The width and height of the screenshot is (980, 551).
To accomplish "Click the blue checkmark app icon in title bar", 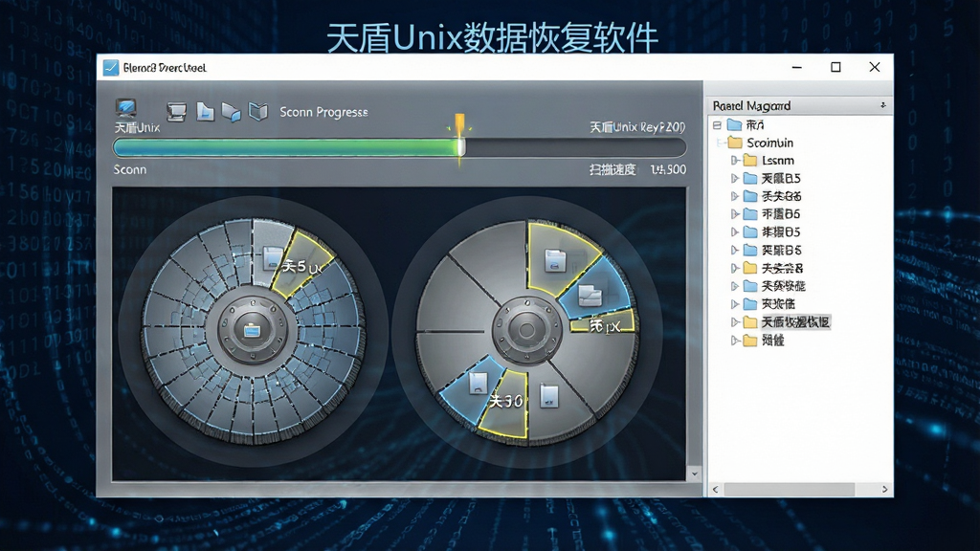I will [x=111, y=68].
